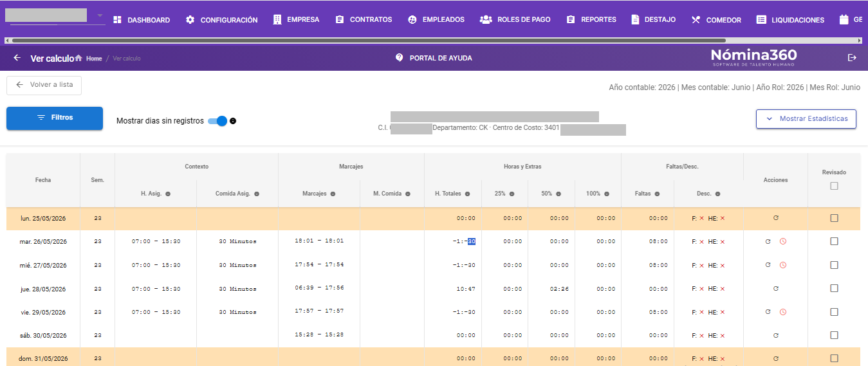Click the Home icon in the breadcrumb
Screen dimensions: 868x366
tap(78, 58)
